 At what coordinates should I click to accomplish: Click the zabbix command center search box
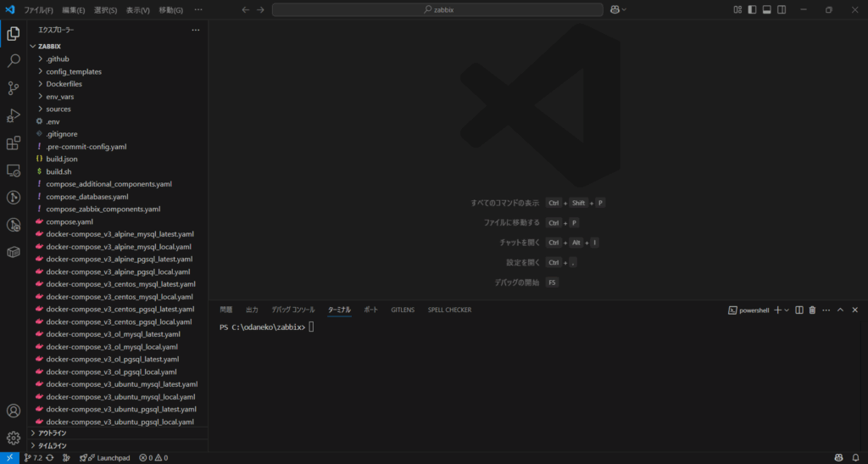click(437, 9)
